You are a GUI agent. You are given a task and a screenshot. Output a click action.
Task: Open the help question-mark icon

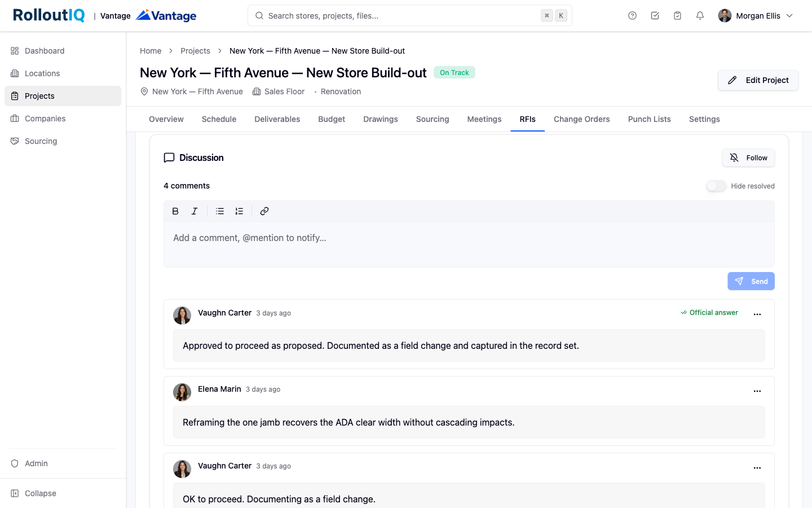click(x=632, y=16)
